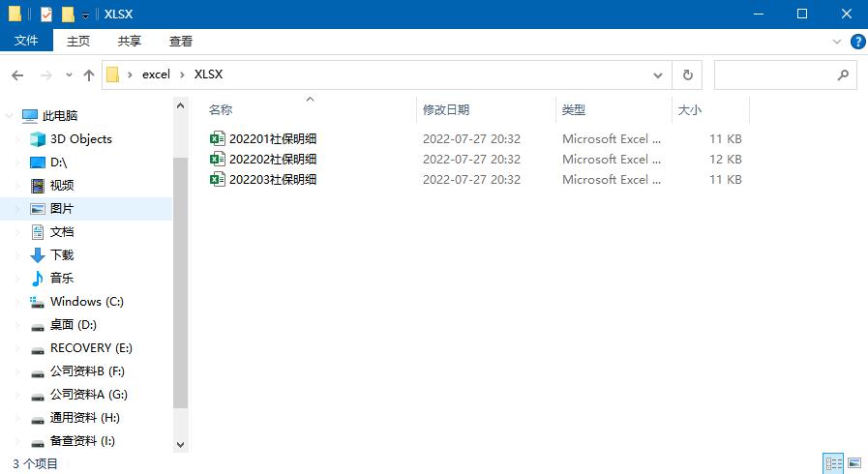
Task: Select 图片 in navigation pane
Action: point(61,209)
